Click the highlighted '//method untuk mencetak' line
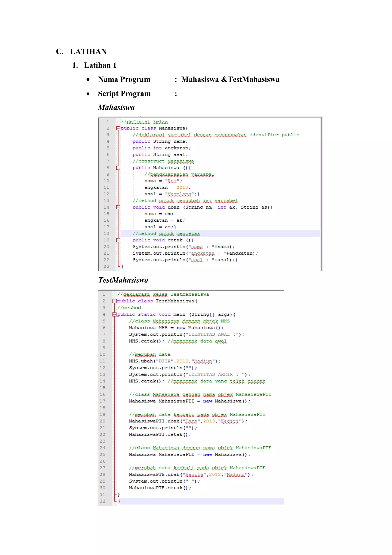Screen dimensions: 392x555 click(166, 234)
